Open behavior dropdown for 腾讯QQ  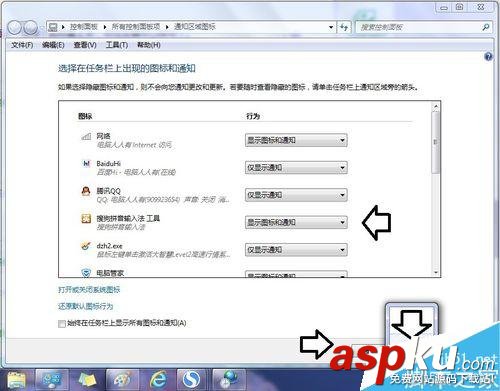[x=296, y=195]
